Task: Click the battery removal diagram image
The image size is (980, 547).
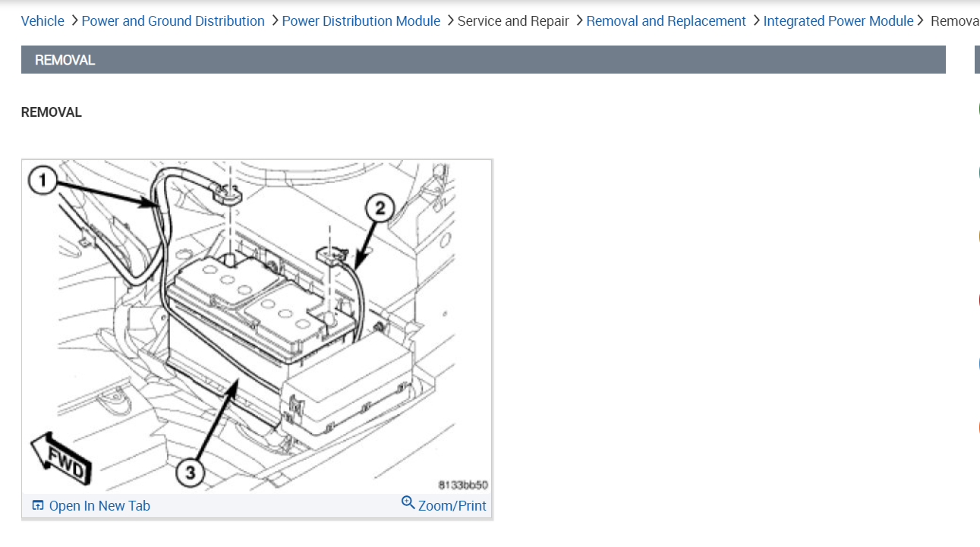Action: (257, 326)
